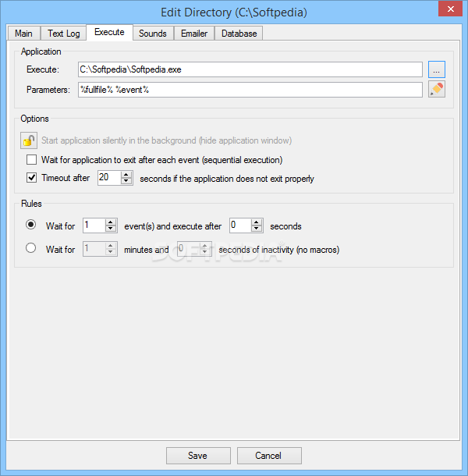Click the 'Start application silently in the background' text

[167, 140]
